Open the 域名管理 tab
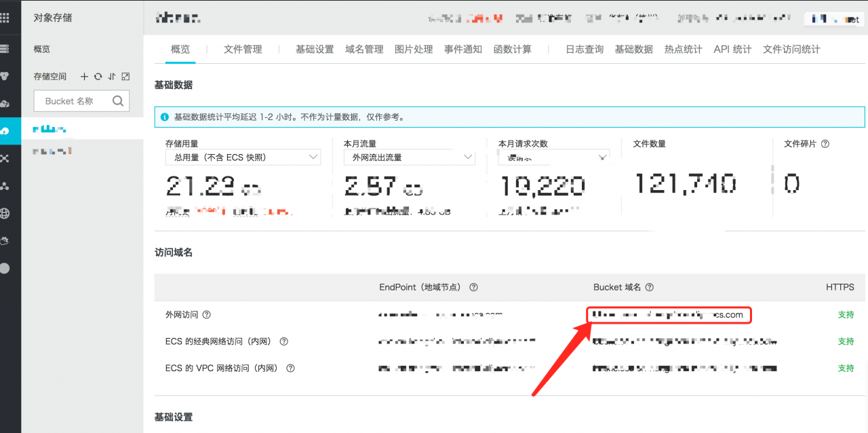Viewport: 868px width, 433px height. coord(364,50)
